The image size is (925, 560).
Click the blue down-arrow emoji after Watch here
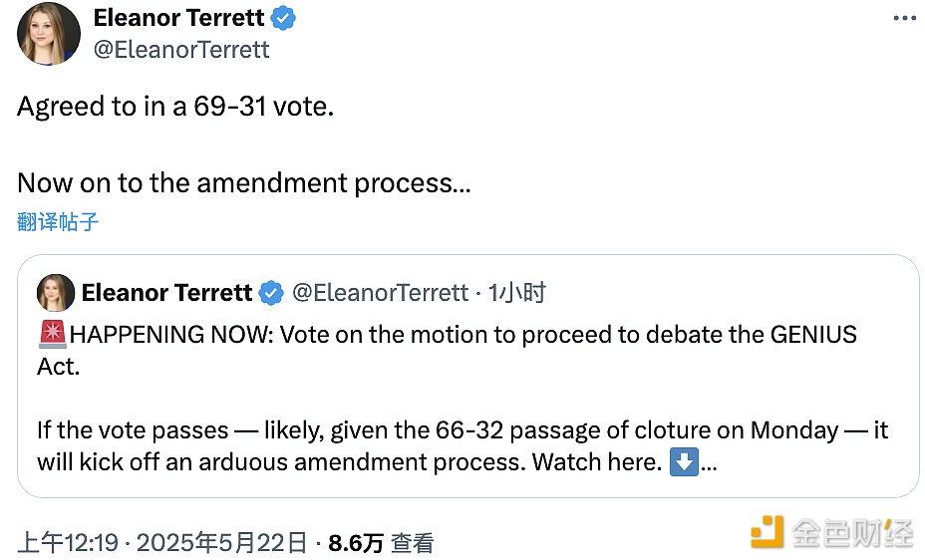[x=683, y=462]
